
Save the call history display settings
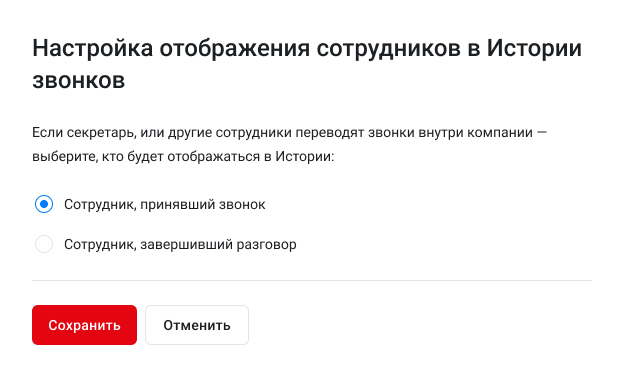click(84, 325)
